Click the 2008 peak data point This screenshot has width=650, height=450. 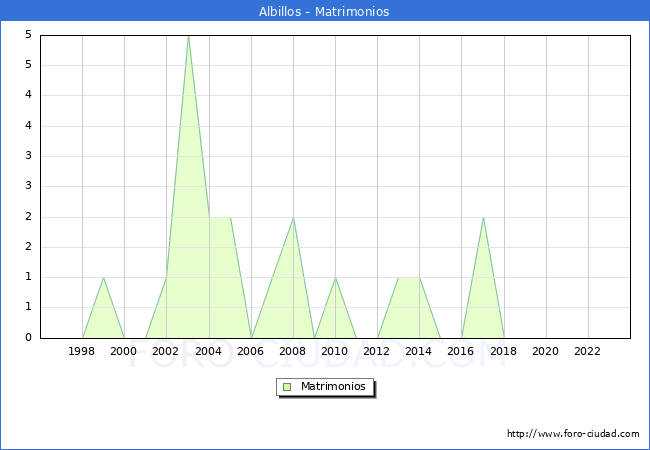(293, 218)
